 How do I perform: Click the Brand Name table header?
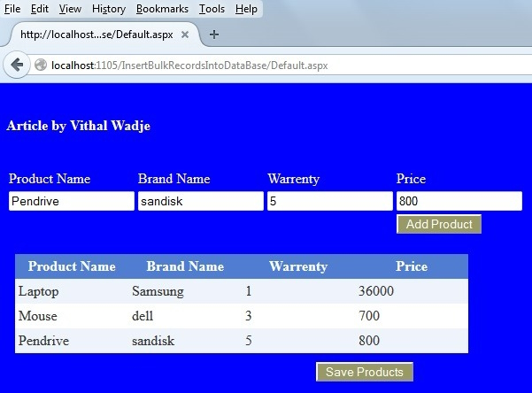(185, 266)
